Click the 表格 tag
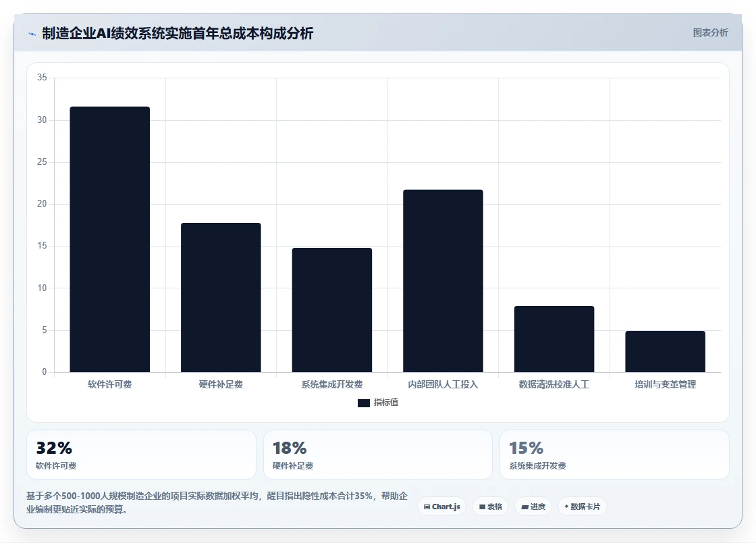Viewport: 756px width, 543px height. point(490,507)
